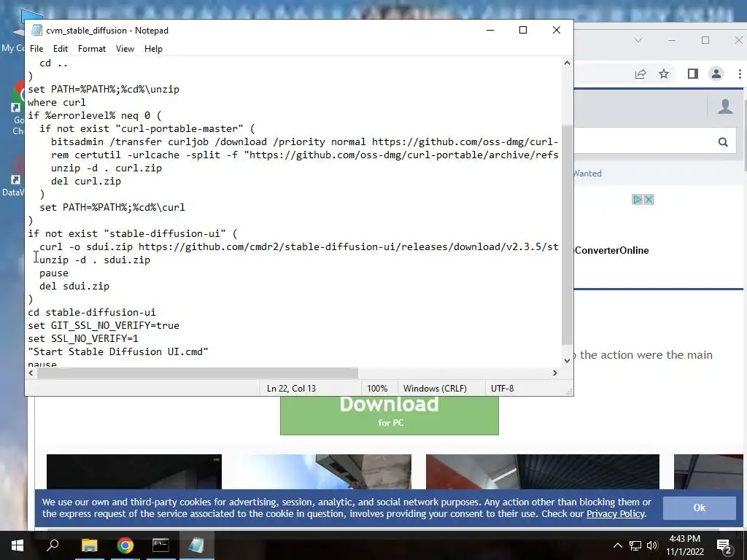This screenshot has width=747, height=560.
Task: Open the Privacy Policy link
Action: pos(616,514)
